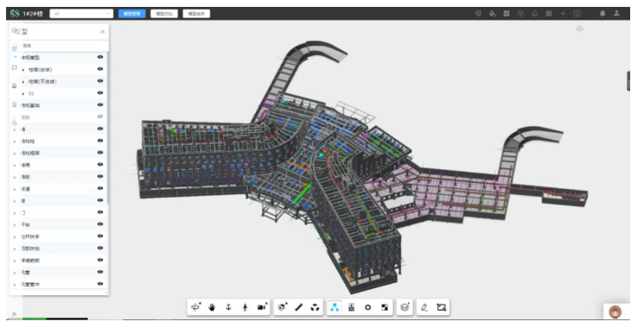Click the grid squares icon in top bar

(507, 14)
